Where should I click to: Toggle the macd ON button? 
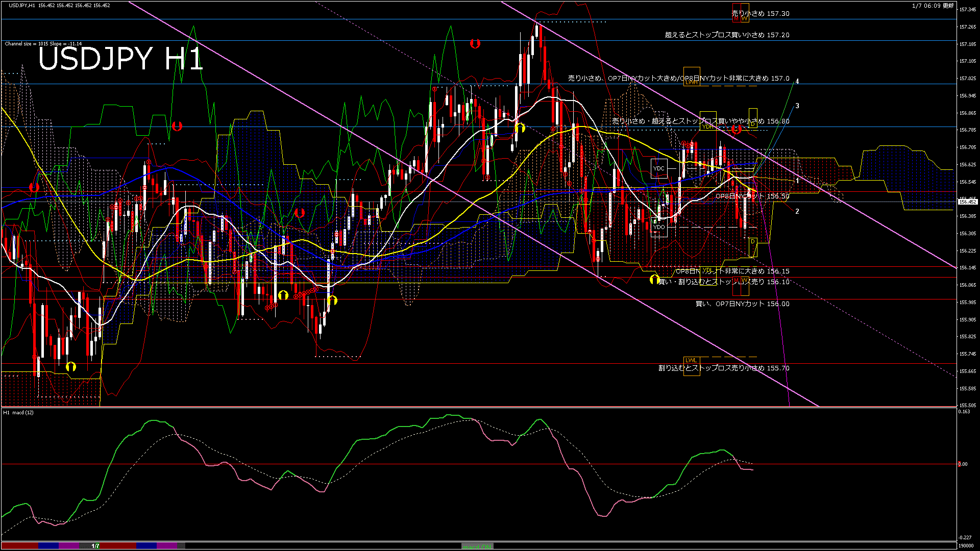pyautogui.click(x=477, y=546)
